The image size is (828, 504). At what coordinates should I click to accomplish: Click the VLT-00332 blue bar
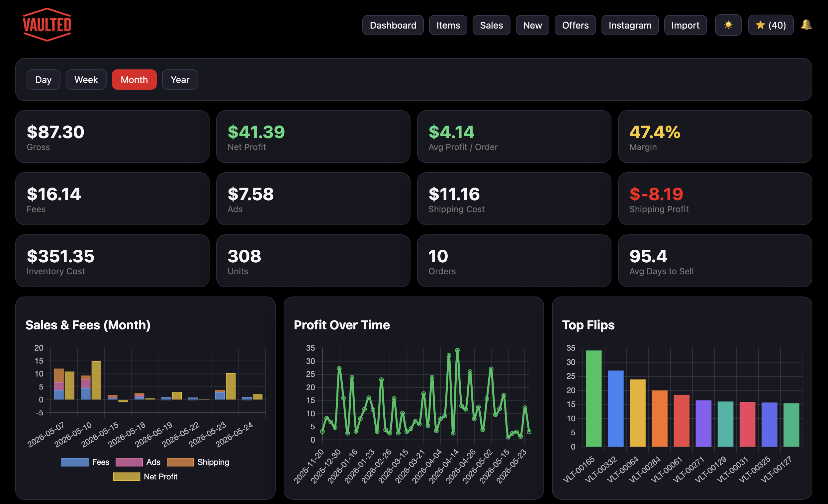click(616, 409)
